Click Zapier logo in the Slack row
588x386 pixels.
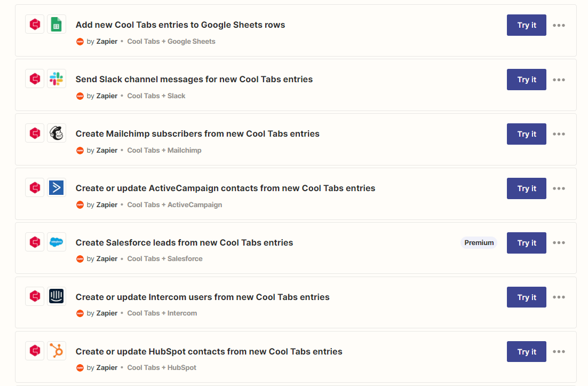click(80, 96)
